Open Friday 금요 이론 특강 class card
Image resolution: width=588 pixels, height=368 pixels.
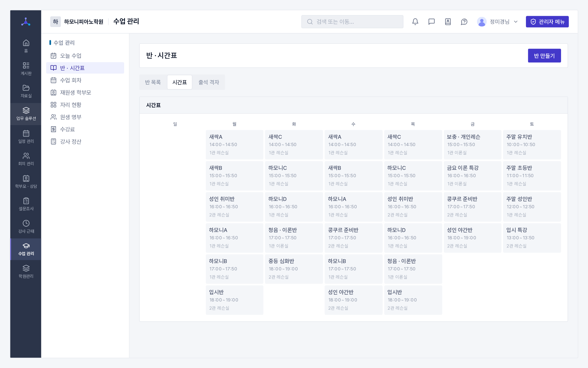(473, 176)
